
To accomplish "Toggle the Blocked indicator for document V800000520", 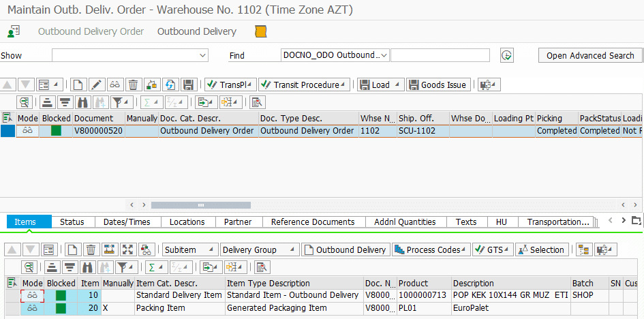I will coord(56,130).
